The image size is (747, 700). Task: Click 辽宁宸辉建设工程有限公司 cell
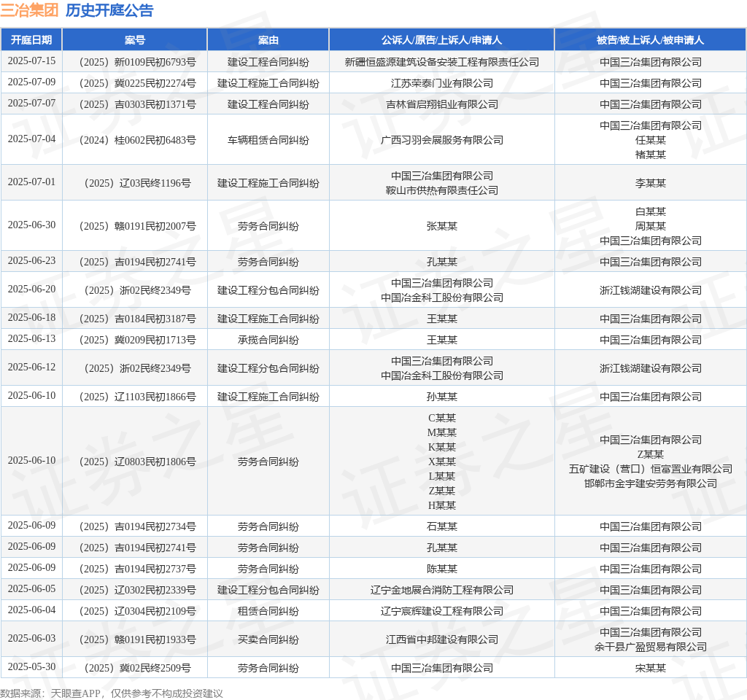pyautogui.click(x=441, y=611)
